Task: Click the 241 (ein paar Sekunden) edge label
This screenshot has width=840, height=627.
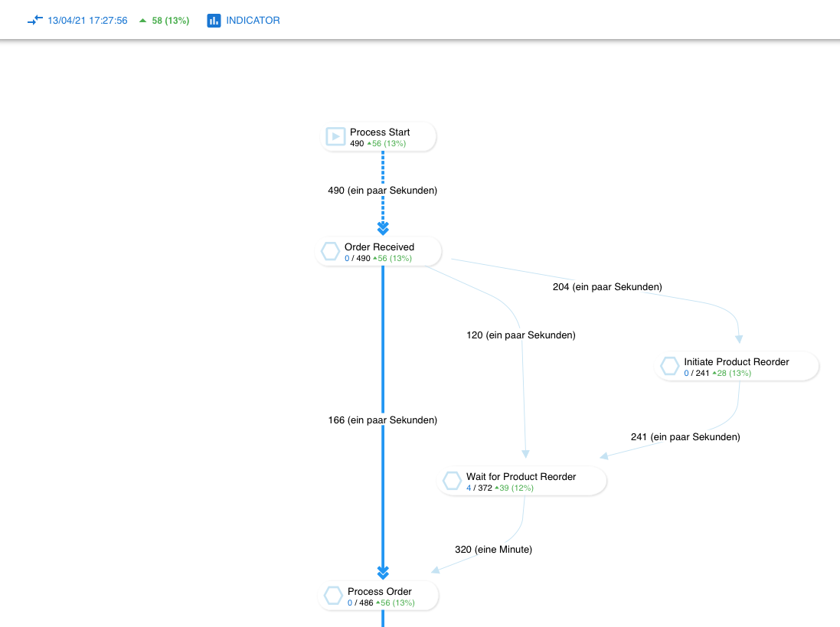Action: click(x=685, y=437)
